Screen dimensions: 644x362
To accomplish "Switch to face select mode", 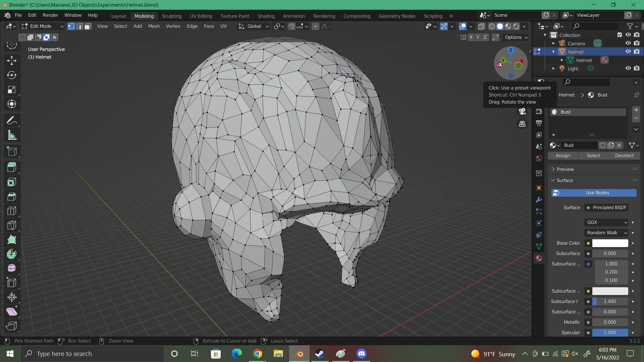I will (x=88, y=26).
